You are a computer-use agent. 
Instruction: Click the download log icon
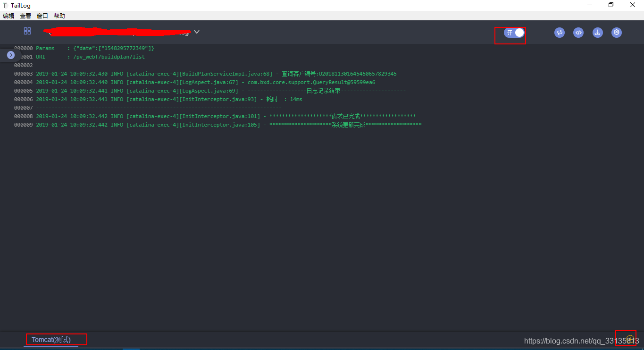598,33
